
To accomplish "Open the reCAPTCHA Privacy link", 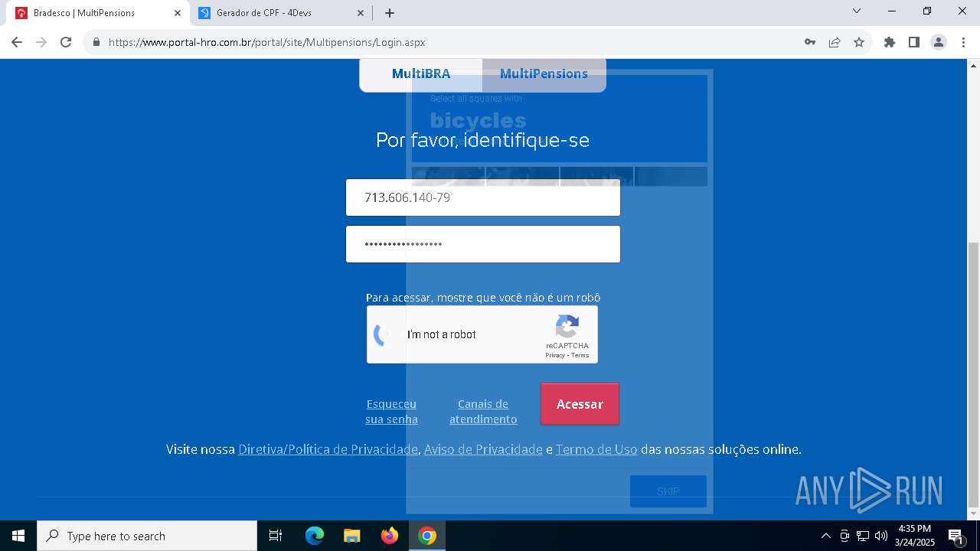I will (x=555, y=356).
